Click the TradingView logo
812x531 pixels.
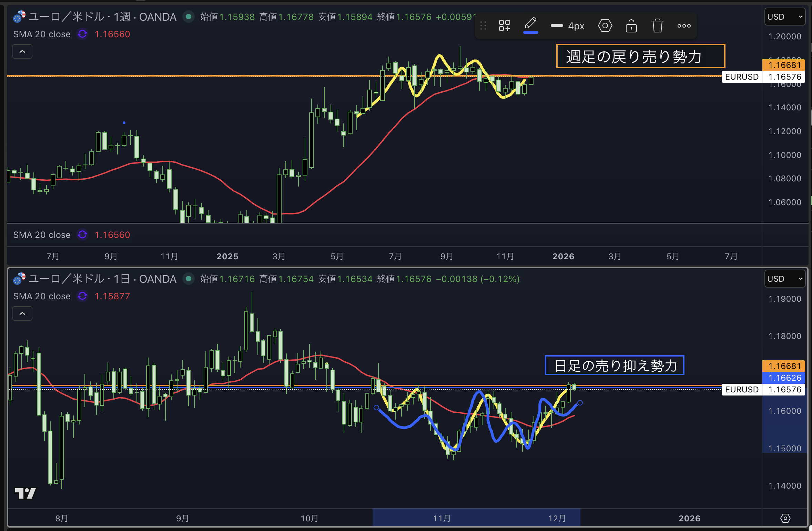[x=25, y=493]
